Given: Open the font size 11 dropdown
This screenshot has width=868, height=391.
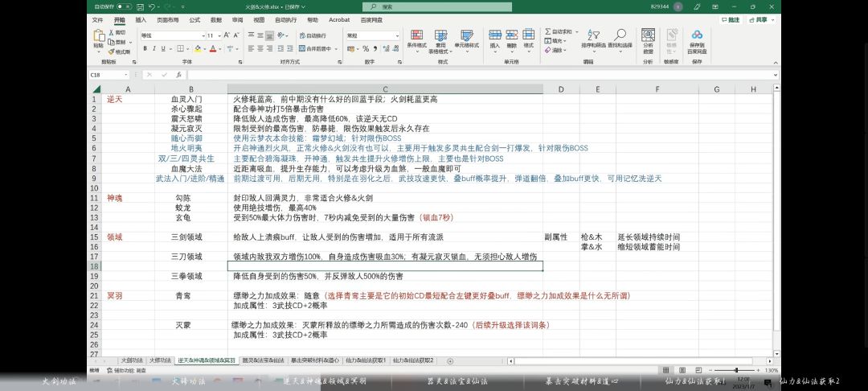Looking at the screenshot, I should [x=219, y=35].
